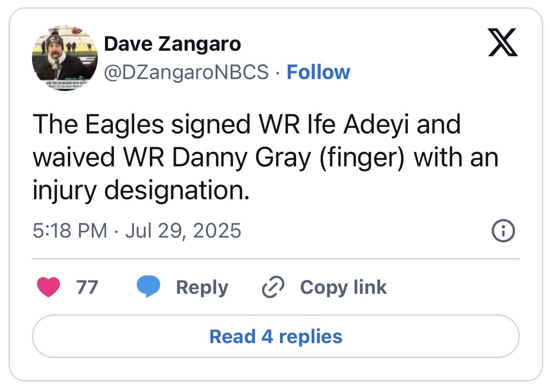The height and width of the screenshot is (392, 550).
Task: Open the tweet info circle icon
Action: pos(503,231)
